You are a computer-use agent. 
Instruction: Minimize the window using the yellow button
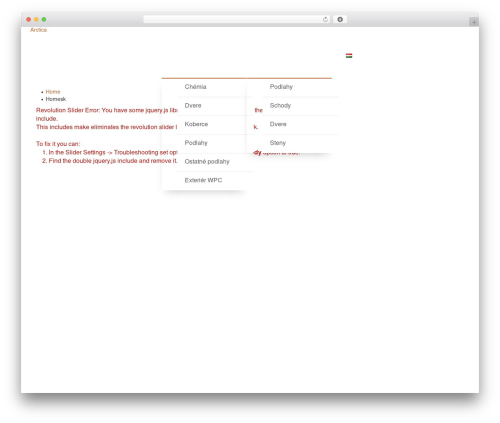36,19
